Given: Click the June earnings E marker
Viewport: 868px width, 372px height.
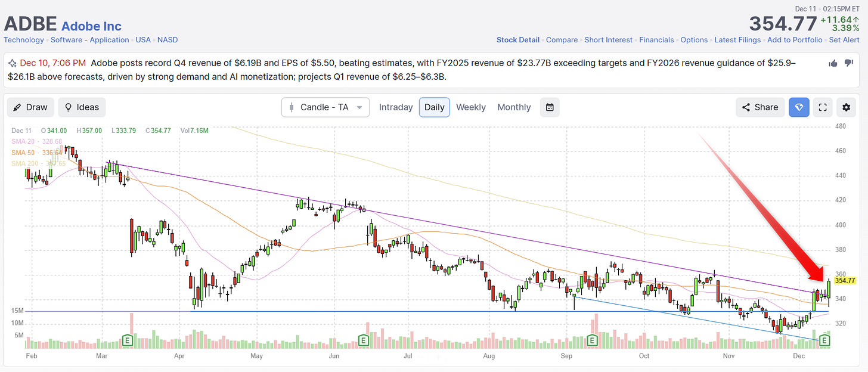Looking at the screenshot, I should pyautogui.click(x=362, y=340).
